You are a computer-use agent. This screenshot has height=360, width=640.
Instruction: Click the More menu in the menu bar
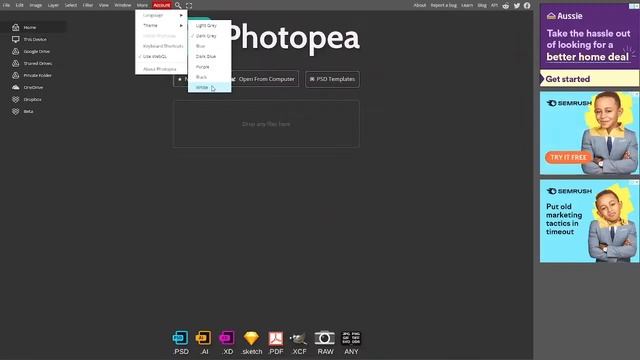tap(142, 5)
